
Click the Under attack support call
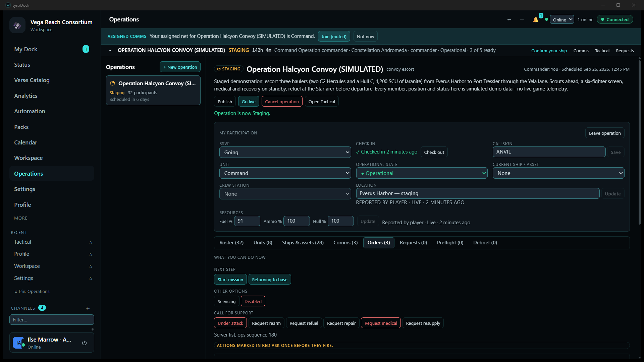pos(230,323)
